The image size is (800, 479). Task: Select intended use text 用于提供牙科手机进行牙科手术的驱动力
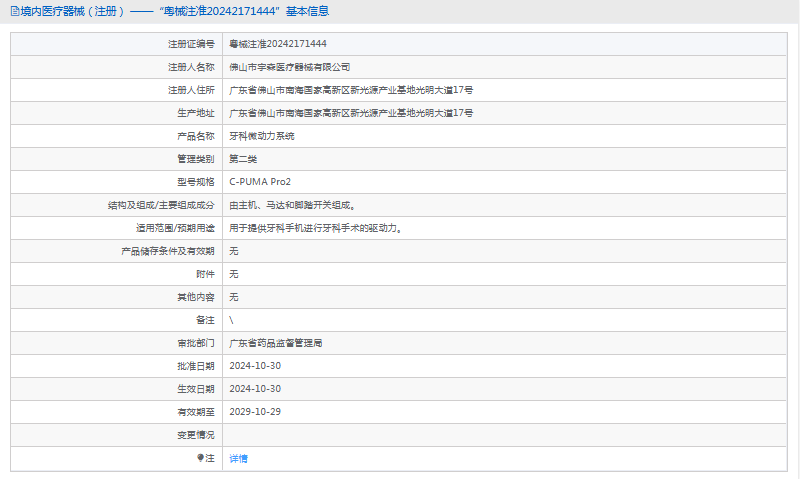[315, 228]
